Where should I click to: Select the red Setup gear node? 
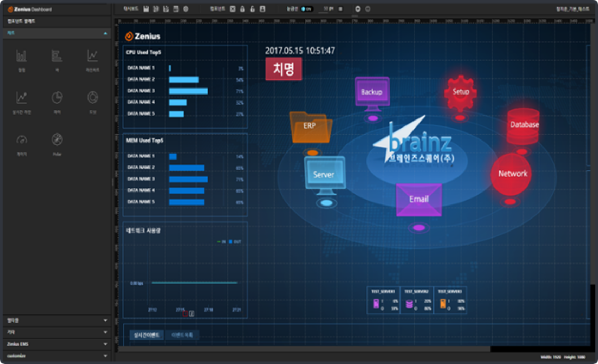point(461,93)
